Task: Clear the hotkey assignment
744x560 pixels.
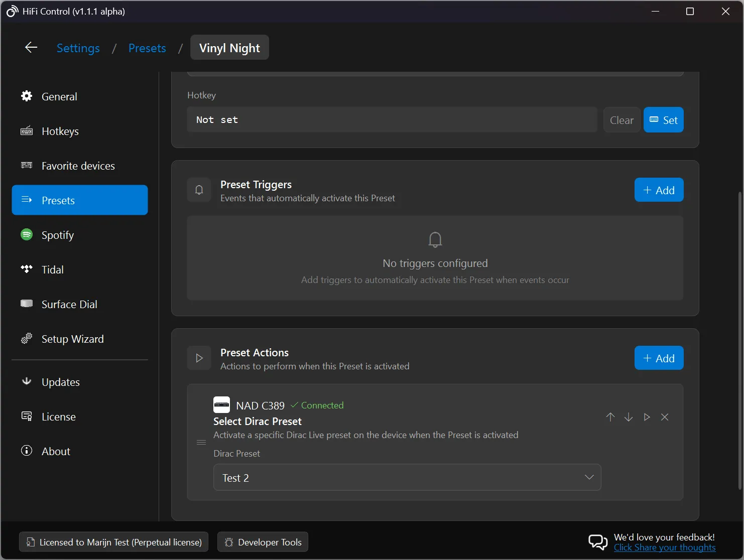Action: (622, 119)
